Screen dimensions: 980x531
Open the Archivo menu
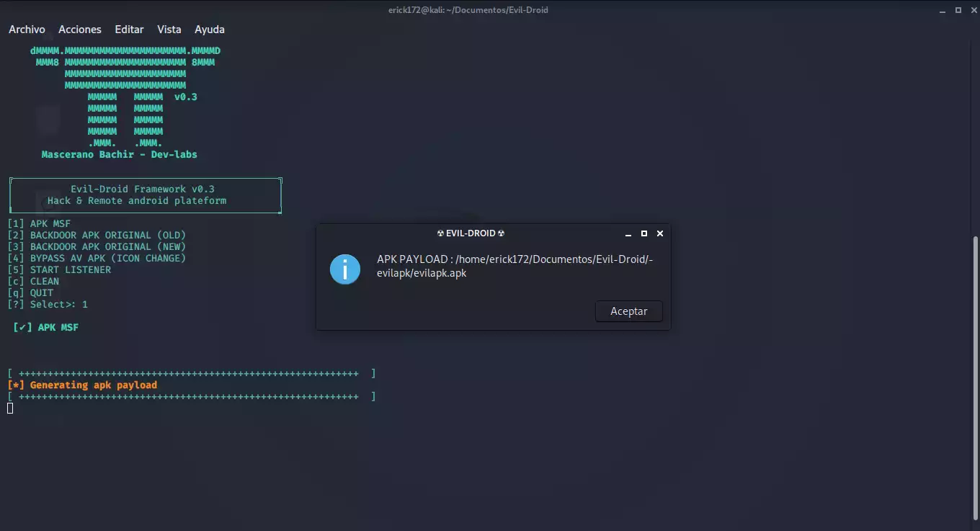tap(27, 30)
